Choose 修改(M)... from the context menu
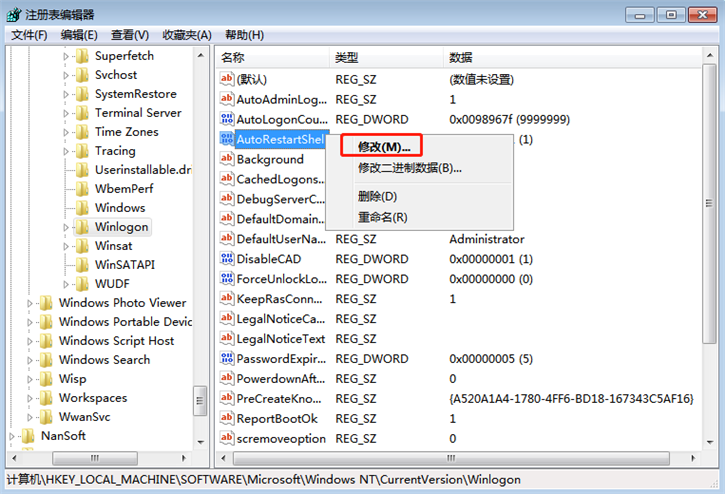Screen dimensions: 725x494 [383, 147]
